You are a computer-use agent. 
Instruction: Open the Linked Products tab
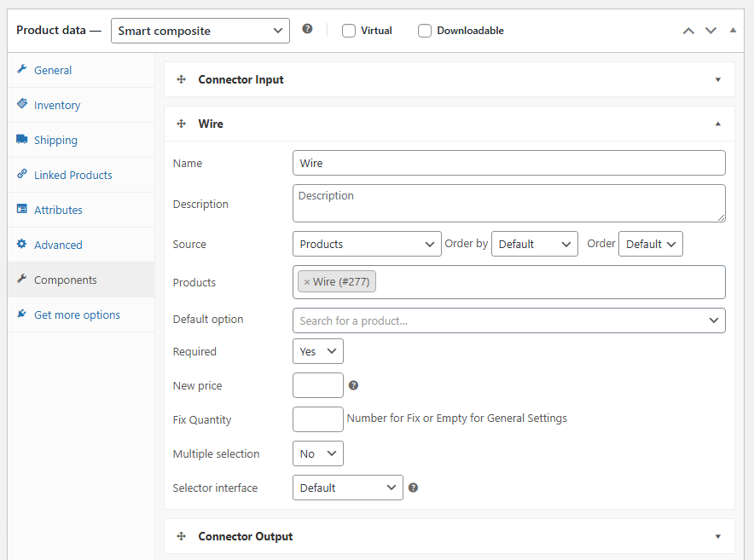coord(72,175)
